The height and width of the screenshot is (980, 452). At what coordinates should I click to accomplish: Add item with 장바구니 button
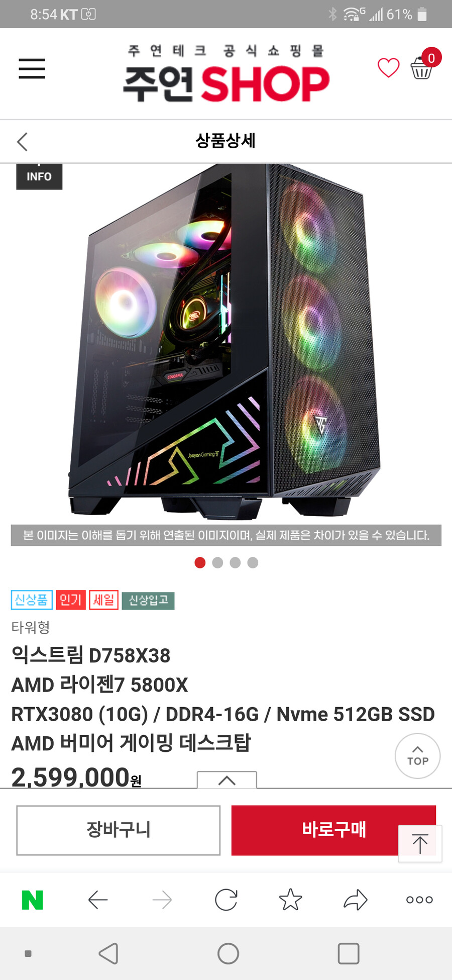(119, 830)
